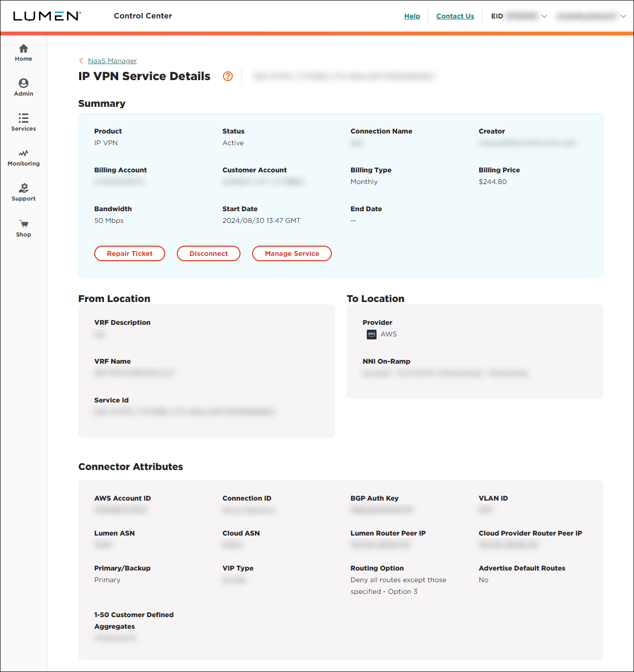Select the Bandwidth value 50 Mbps

coord(109,220)
